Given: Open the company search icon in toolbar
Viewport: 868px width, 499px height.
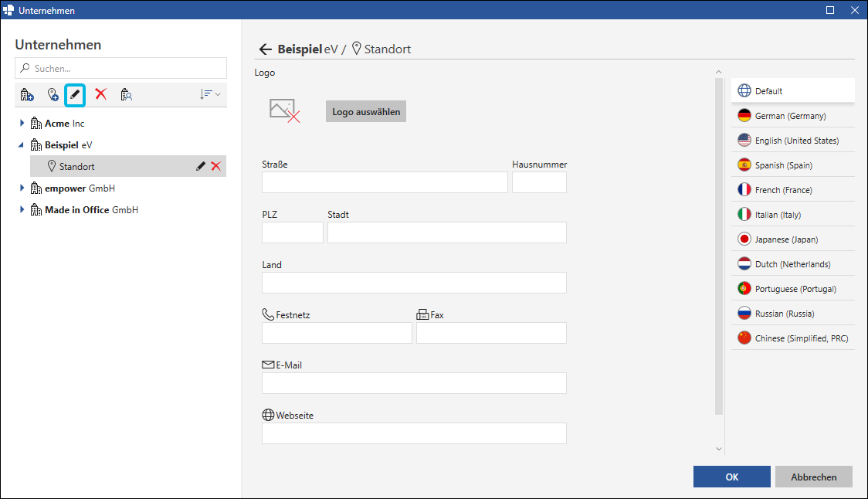Looking at the screenshot, I should (x=126, y=95).
